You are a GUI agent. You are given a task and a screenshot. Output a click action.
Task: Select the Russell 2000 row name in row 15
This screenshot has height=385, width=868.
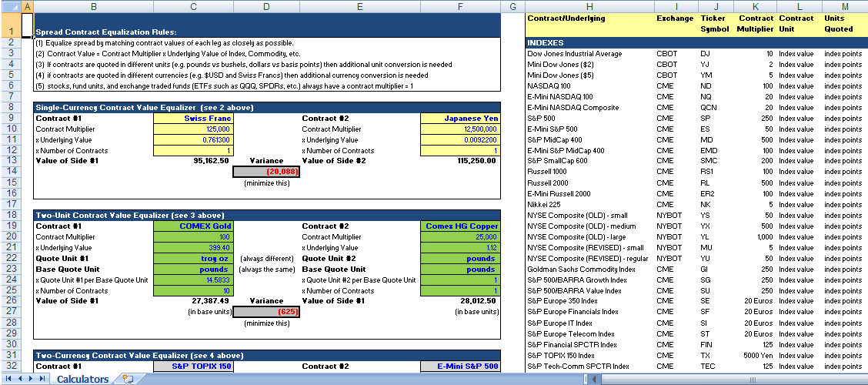coord(547,182)
